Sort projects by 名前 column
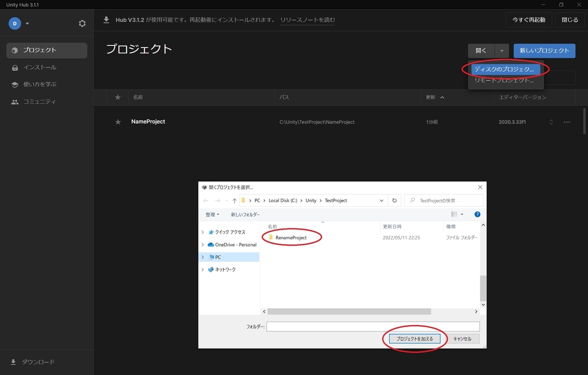The image size is (588, 375). pyautogui.click(x=138, y=97)
